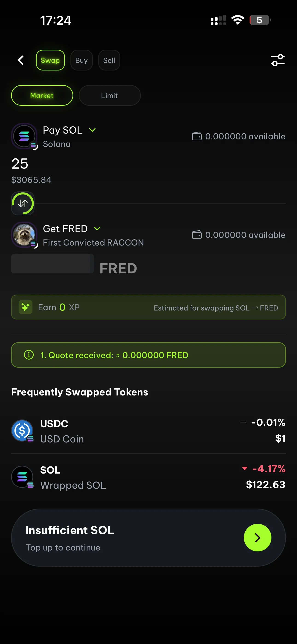Tap the swap direction arrows icon
Image resolution: width=297 pixels, height=644 pixels.
click(x=23, y=203)
